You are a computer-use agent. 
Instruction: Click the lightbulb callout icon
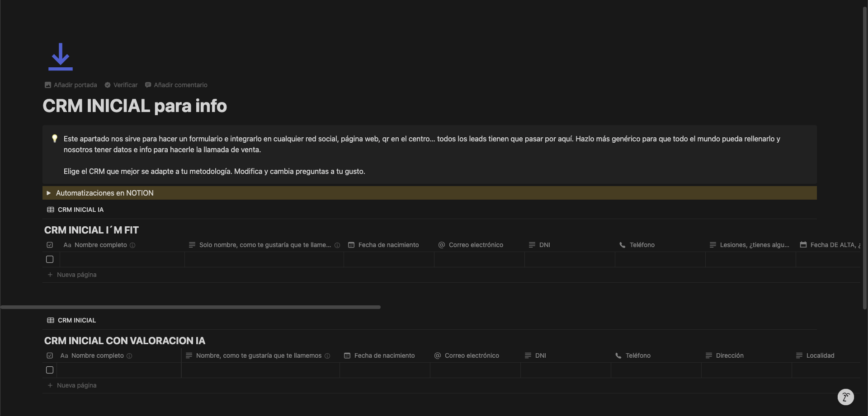click(x=55, y=139)
